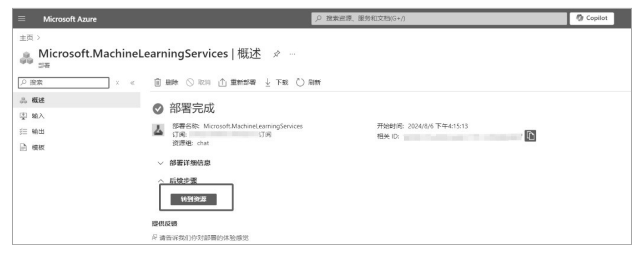The width and height of the screenshot is (644, 253).
Task: Collapse 后续步骤 section
Action: [x=177, y=180]
